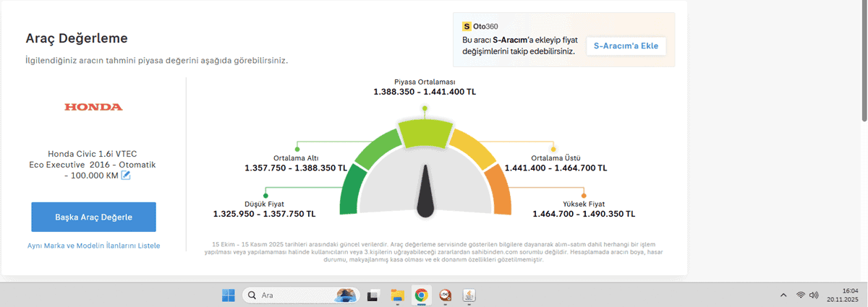Open the volume speaker icon
Viewport: 868px width, 307px height.
click(x=814, y=295)
